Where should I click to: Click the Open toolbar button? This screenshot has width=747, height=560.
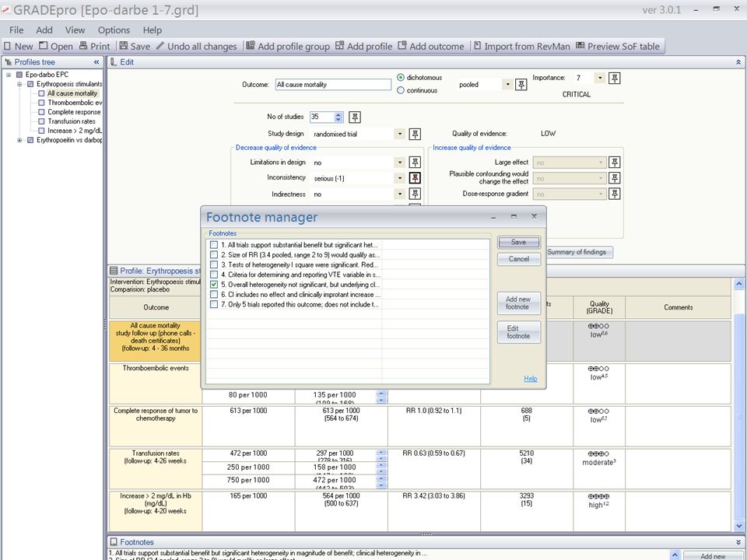point(56,46)
